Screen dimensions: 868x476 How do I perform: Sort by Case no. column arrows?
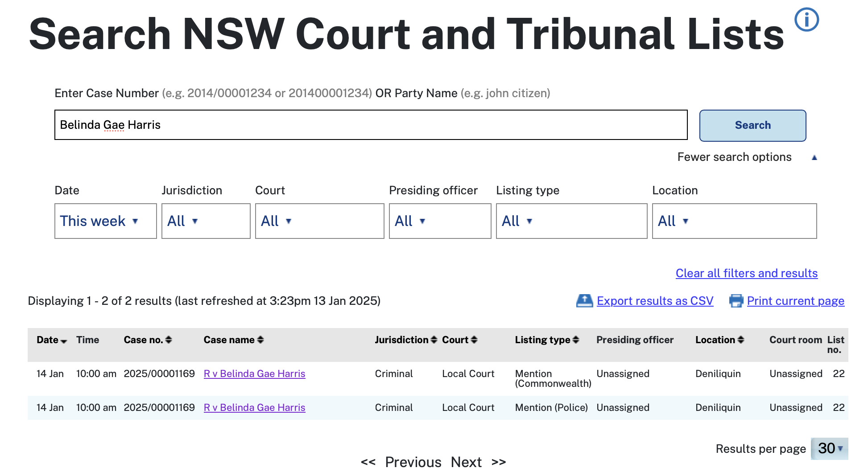pyautogui.click(x=169, y=340)
